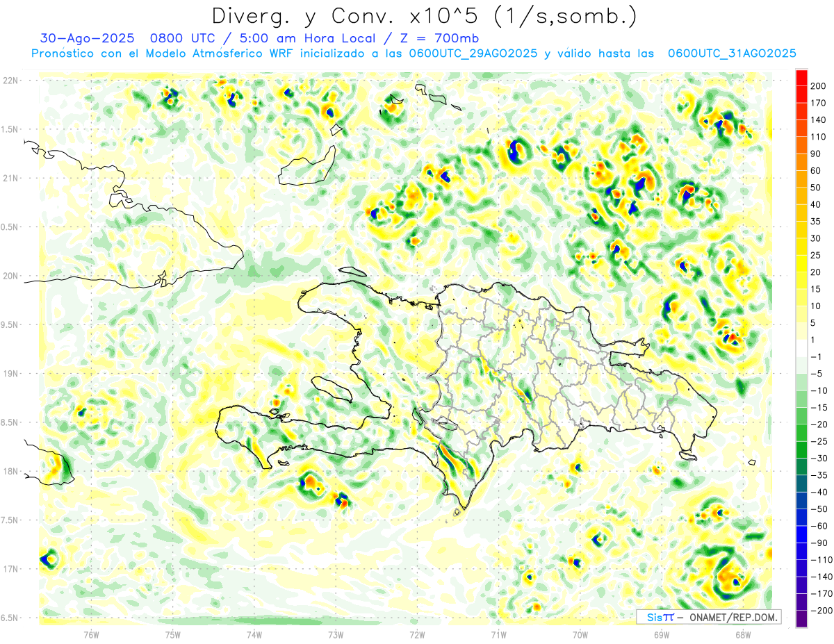Click the "20N" latitude label
The image size is (834, 644).
click(x=10, y=276)
